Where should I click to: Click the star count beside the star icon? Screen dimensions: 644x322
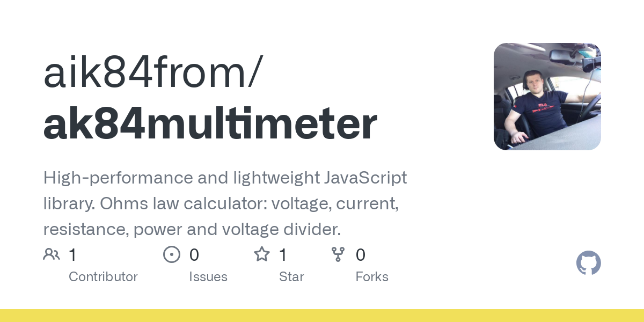point(283,255)
